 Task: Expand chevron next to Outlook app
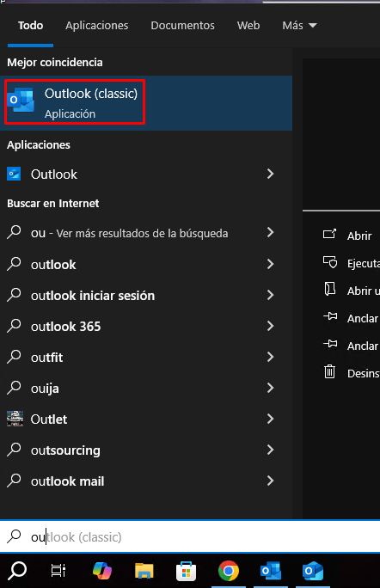click(x=270, y=174)
